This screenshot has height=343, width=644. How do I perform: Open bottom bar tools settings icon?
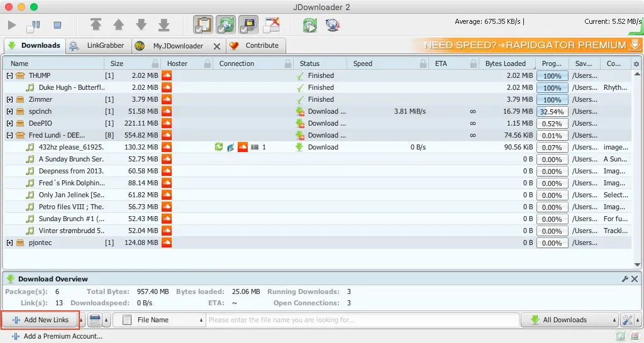[x=627, y=320]
